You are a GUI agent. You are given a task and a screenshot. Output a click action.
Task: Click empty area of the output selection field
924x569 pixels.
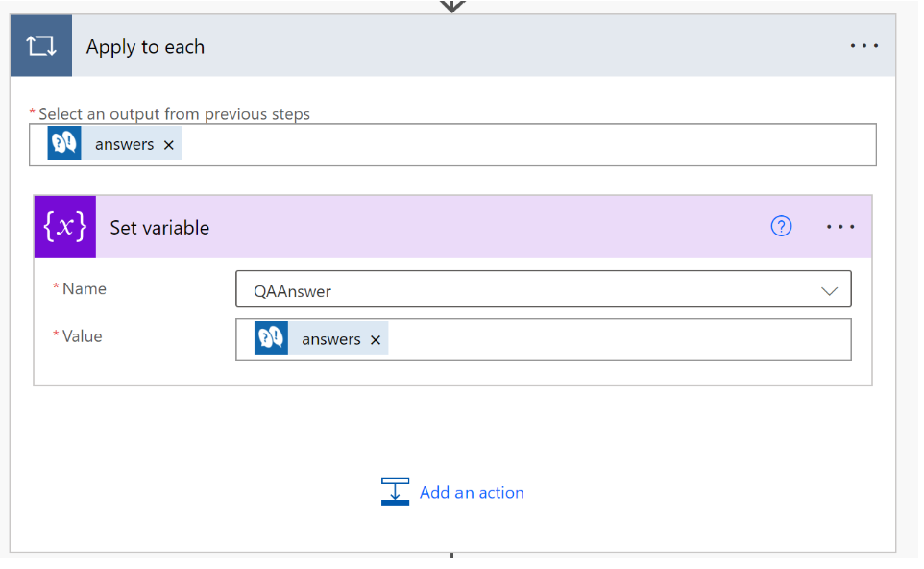(x=528, y=145)
